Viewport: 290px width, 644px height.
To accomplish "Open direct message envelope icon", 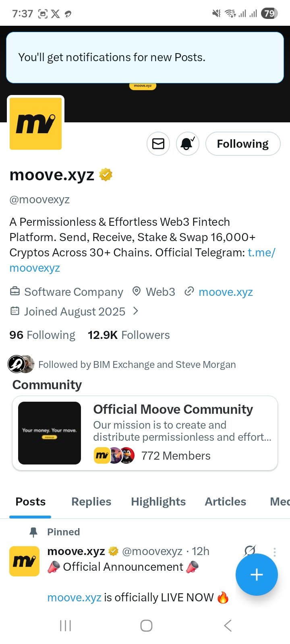I will coord(158,144).
